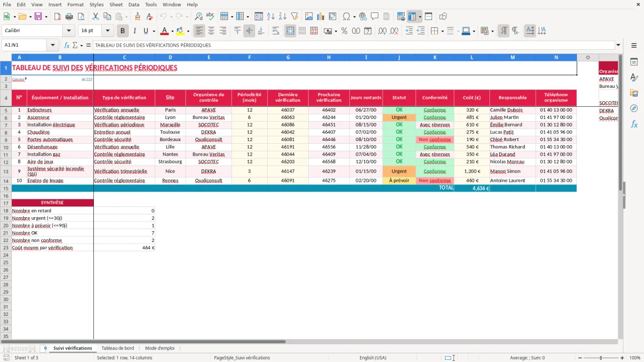Expand the formula bar

click(618, 46)
